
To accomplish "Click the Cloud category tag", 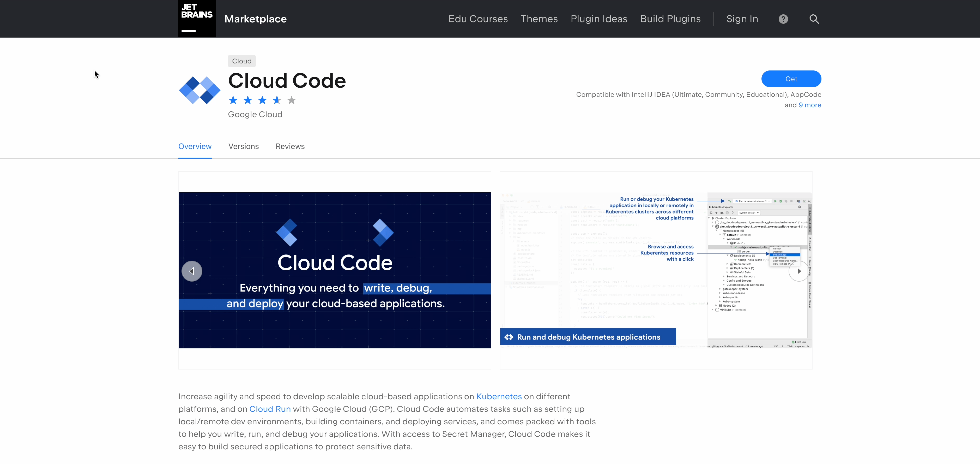I will (x=241, y=61).
